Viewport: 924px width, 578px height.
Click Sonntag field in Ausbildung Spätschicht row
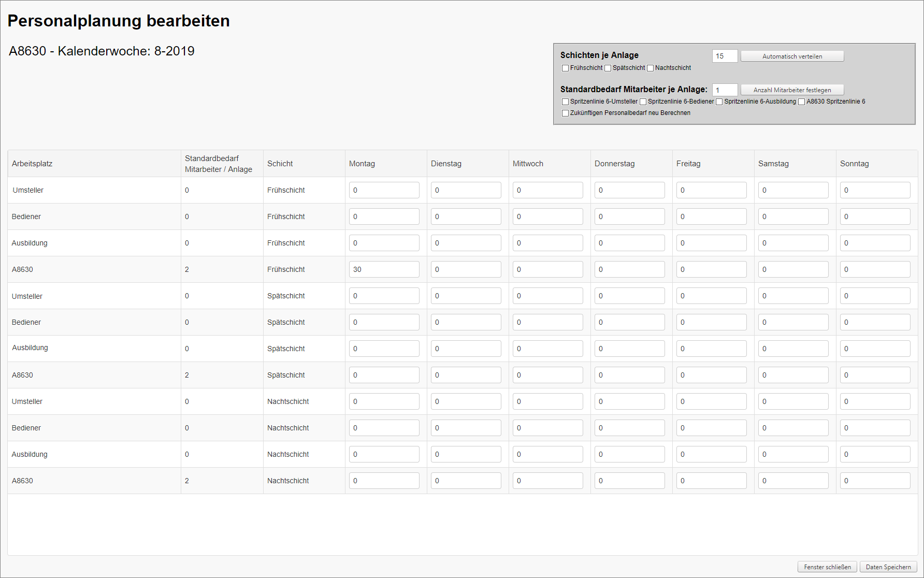coord(875,349)
